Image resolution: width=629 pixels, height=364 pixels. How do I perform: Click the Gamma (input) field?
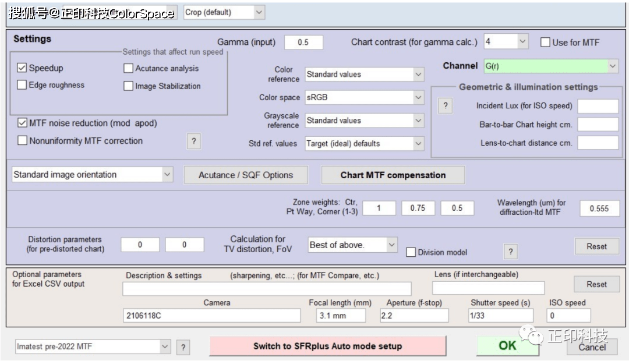303,43
